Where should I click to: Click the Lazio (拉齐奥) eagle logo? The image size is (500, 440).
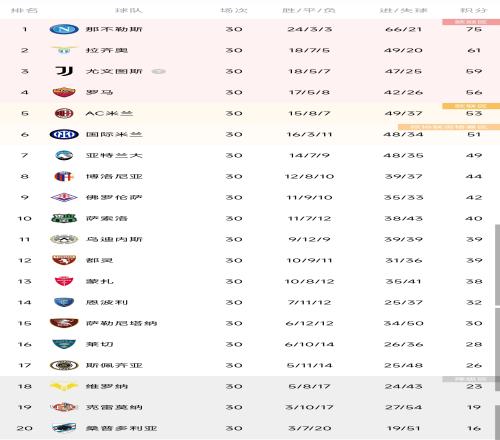(x=64, y=50)
